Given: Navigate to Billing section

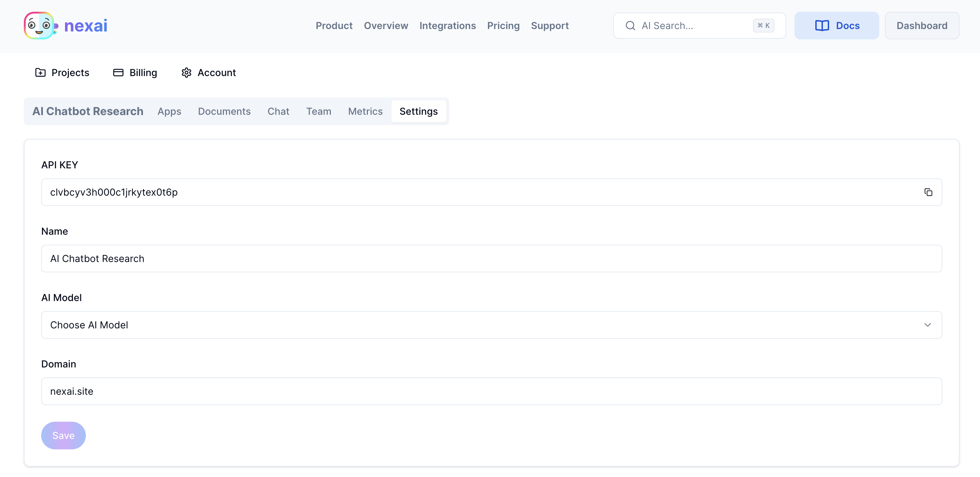Looking at the screenshot, I should (135, 73).
